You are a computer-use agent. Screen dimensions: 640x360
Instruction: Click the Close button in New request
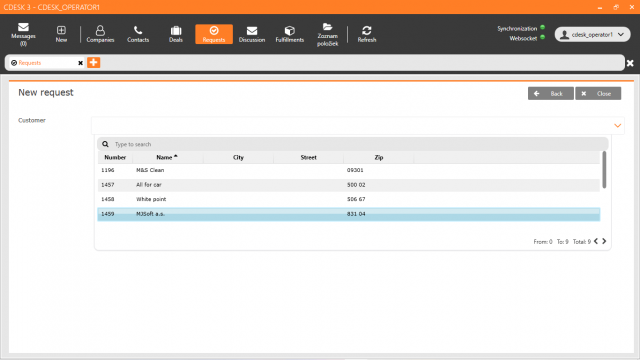coord(598,93)
